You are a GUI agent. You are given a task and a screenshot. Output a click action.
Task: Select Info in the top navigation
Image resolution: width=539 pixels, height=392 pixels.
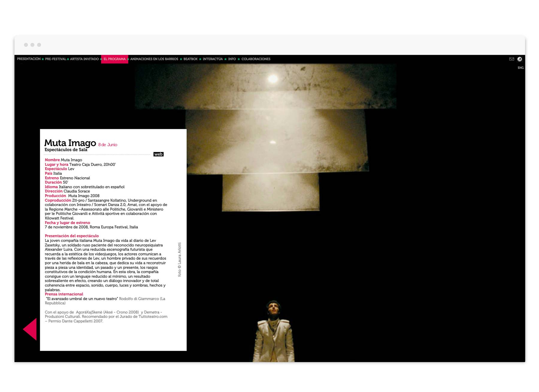(232, 59)
